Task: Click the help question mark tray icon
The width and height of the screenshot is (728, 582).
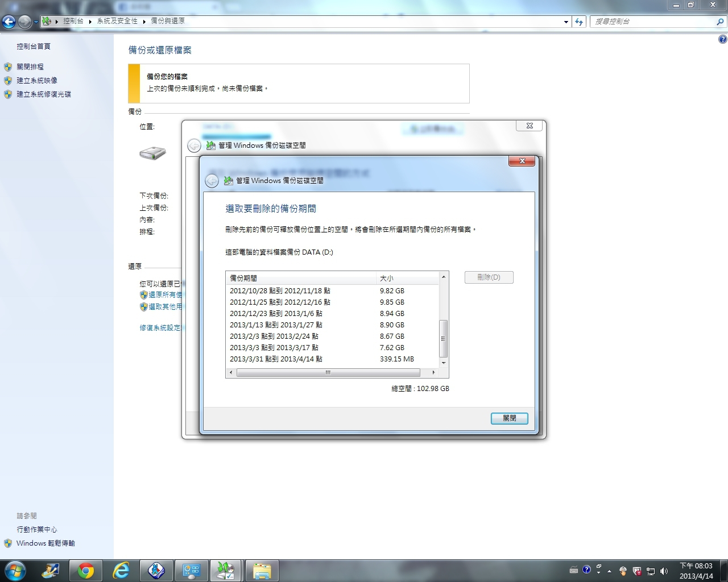Action: coord(586,569)
